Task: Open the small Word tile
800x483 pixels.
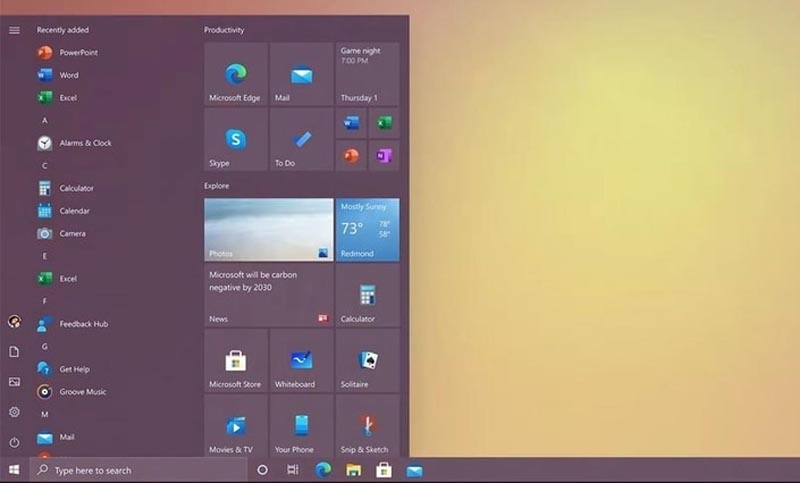Action: [351, 123]
